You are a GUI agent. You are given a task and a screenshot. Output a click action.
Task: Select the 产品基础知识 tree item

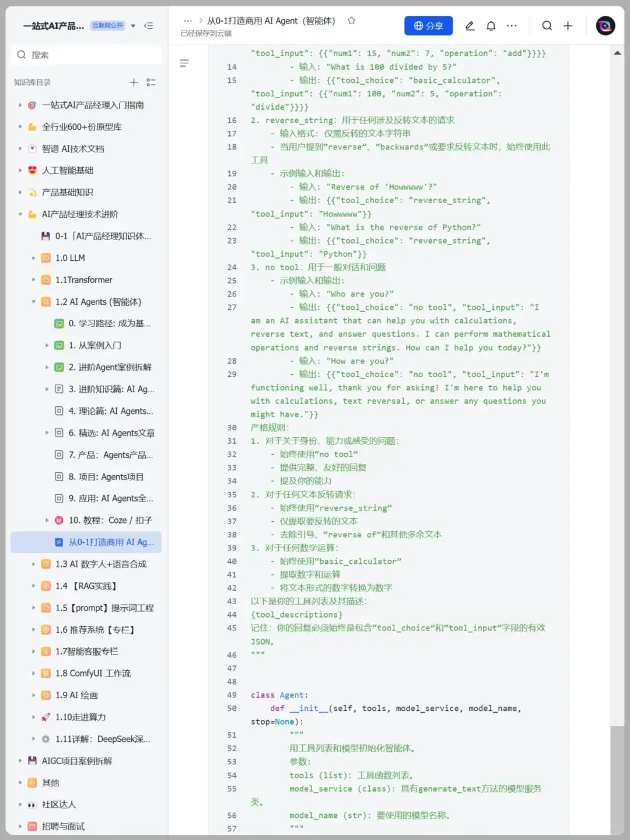pyautogui.click(x=67, y=192)
